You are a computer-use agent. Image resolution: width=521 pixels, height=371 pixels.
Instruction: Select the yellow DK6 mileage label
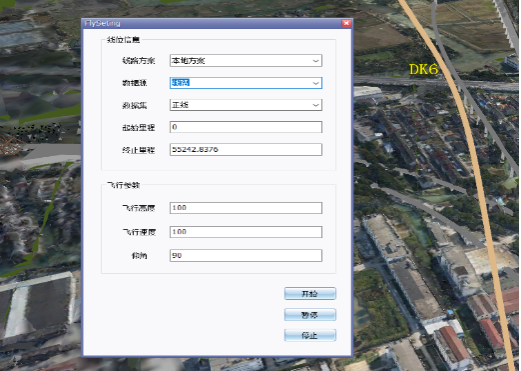[x=423, y=69]
